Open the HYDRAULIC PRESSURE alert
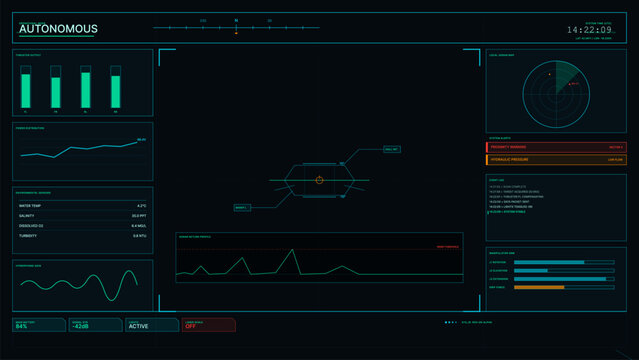The width and height of the screenshot is (639, 360). (x=556, y=159)
